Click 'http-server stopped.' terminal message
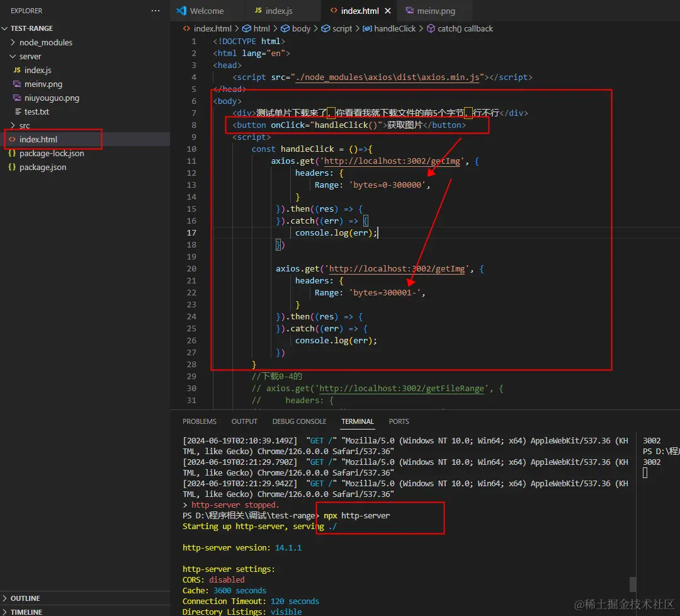 tap(235, 505)
